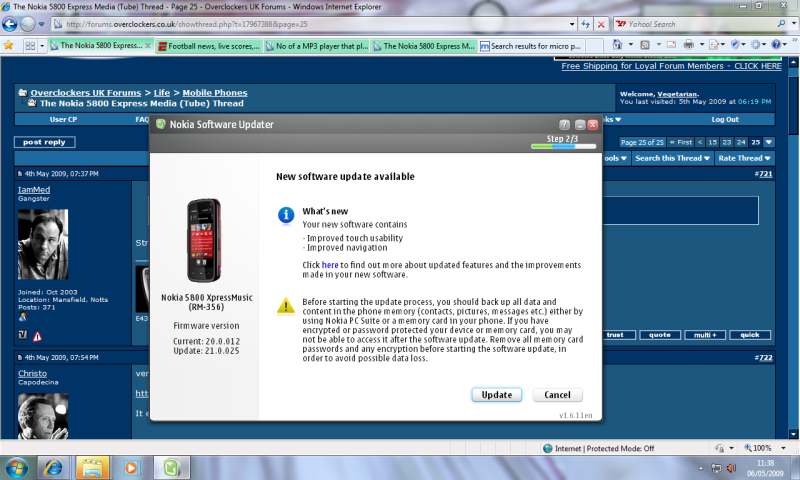
Task: Click the Overclockers UK Forums breadcrumb link
Action: 86,92
